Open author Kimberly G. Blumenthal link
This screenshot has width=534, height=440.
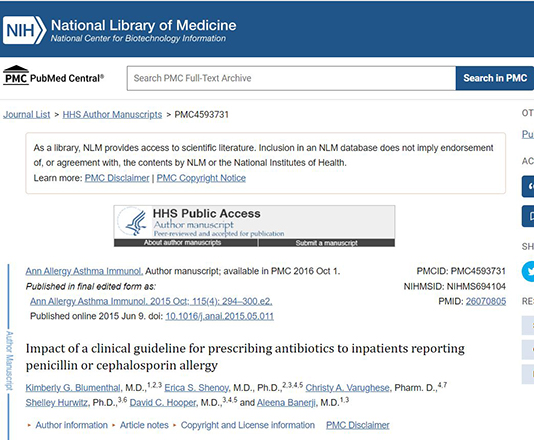(73, 388)
